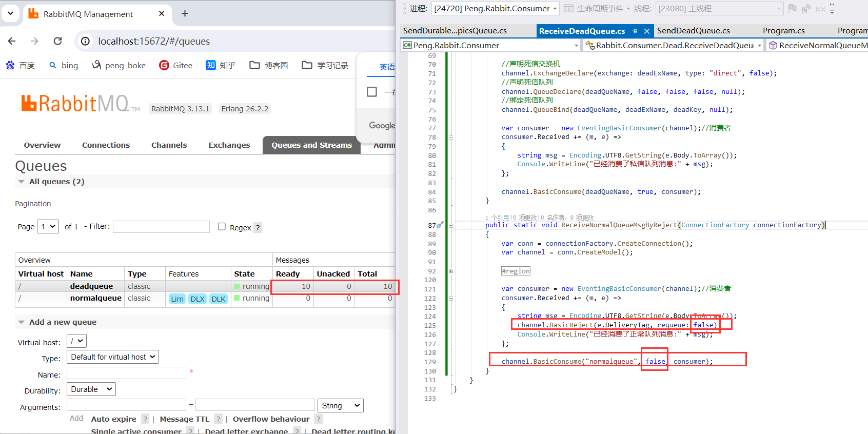
Task: Open the bing bookmark
Action: (x=64, y=65)
